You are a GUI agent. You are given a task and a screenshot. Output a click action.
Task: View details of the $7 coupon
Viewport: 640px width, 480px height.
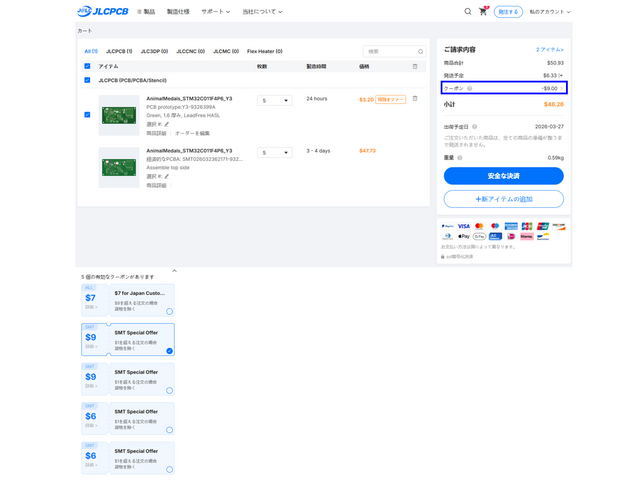point(91,307)
